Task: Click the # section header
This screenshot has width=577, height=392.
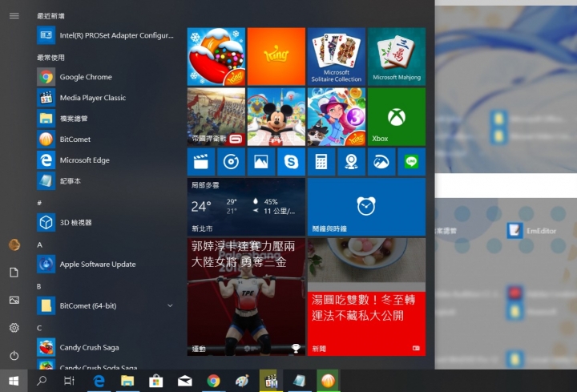Action: (39, 203)
